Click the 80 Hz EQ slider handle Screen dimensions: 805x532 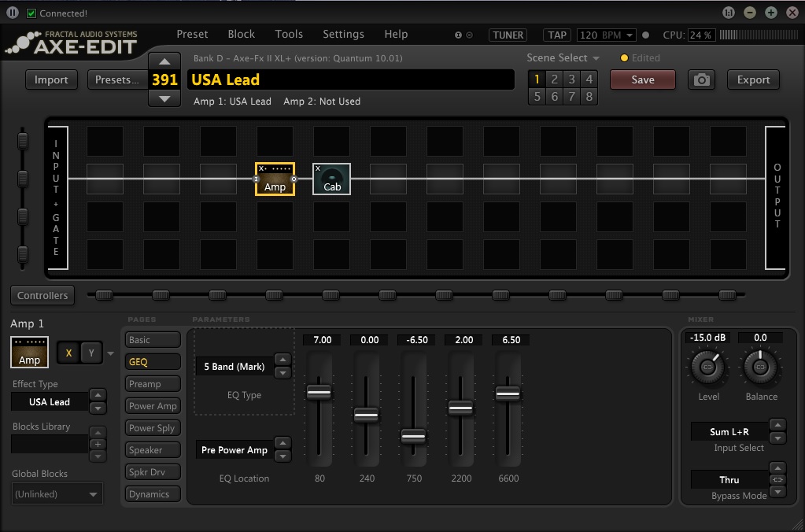point(319,392)
